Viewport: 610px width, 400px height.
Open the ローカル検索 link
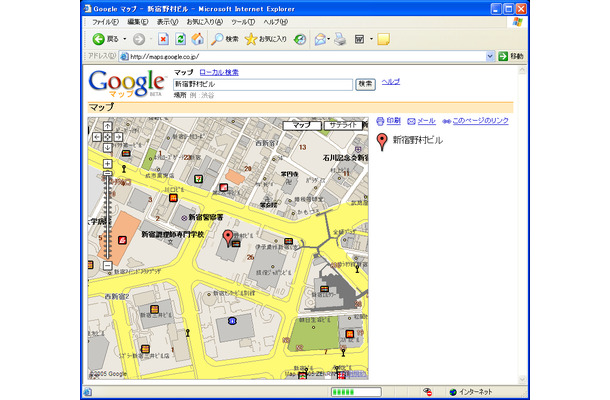(x=219, y=72)
